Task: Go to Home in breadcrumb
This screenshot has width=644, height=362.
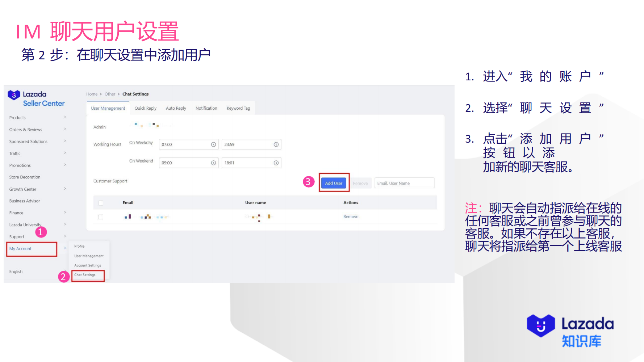Action: click(x=92, y=94)
